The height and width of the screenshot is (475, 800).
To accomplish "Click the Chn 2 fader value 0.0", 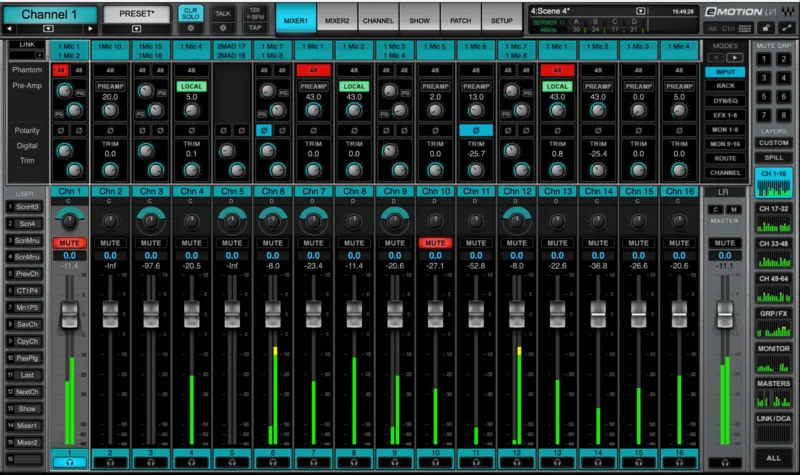I will pyautogui.click(x=110, y=256).
